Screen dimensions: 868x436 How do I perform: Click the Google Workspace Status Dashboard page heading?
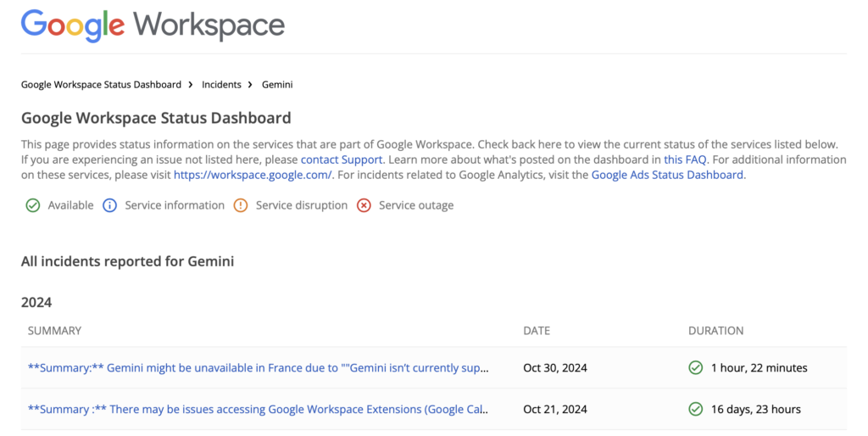tap(156, 118)
